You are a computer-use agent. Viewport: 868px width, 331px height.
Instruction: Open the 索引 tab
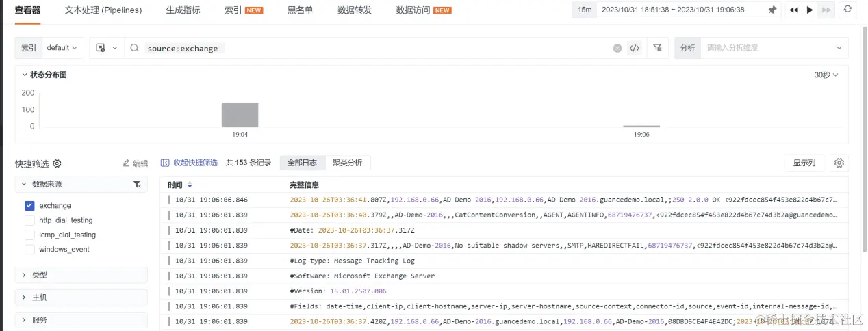[x=244, y=10]
